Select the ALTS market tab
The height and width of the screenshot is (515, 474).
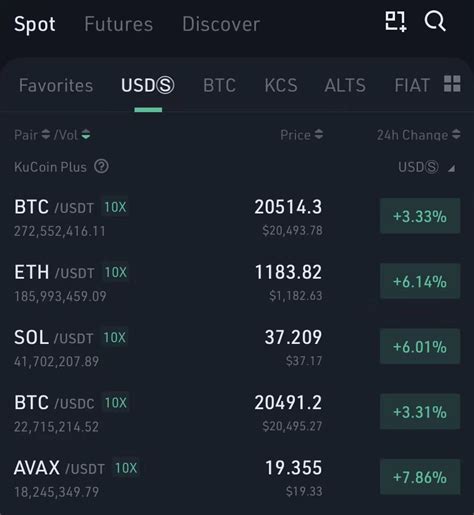tap(345, 85)
